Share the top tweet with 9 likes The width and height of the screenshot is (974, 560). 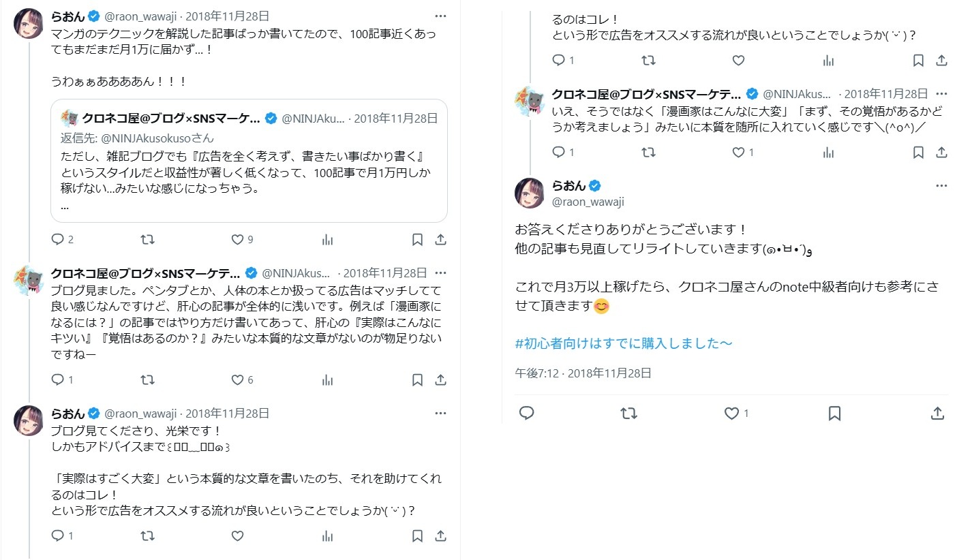[x=440, y=240]
